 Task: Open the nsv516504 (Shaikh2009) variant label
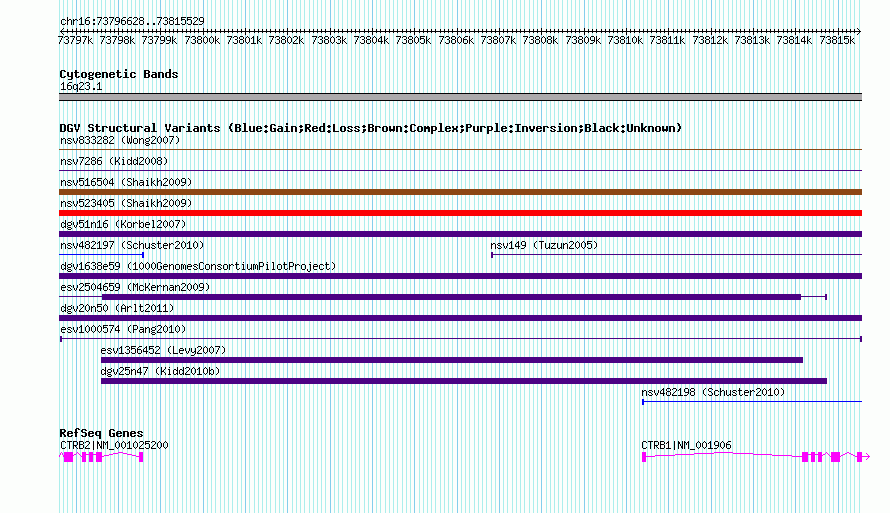coord(126,182)
